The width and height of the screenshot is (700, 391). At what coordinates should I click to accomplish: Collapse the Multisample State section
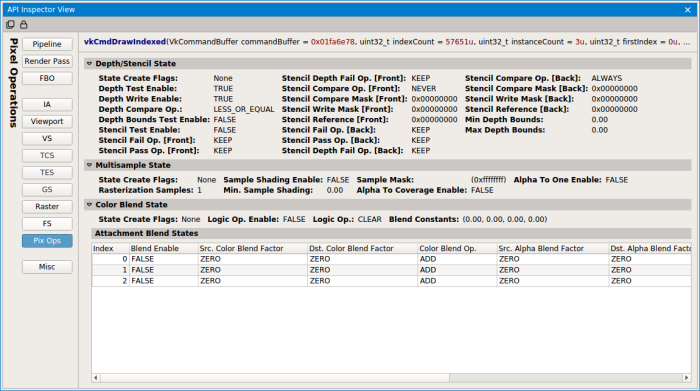coord(89,165)
